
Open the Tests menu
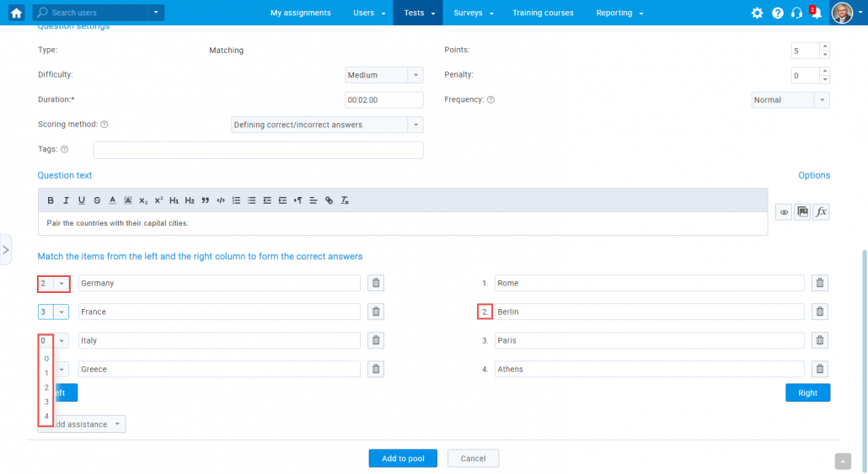tap(418, 13)
